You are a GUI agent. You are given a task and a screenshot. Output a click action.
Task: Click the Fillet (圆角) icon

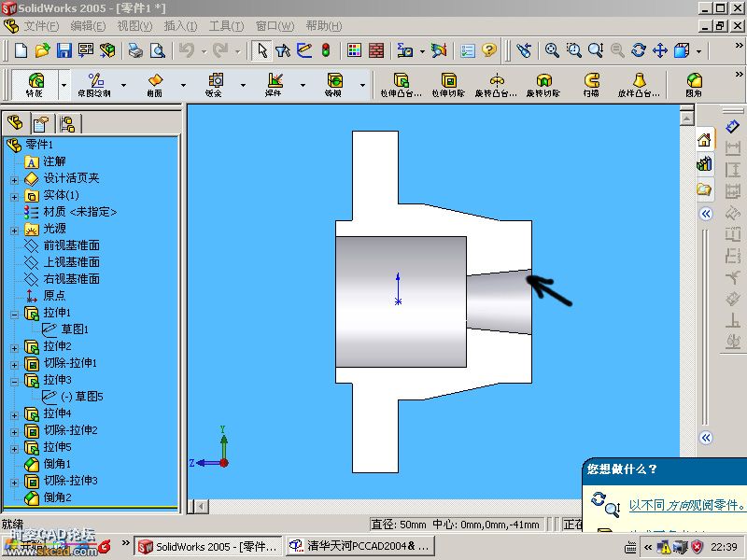(x=694, y=85)
